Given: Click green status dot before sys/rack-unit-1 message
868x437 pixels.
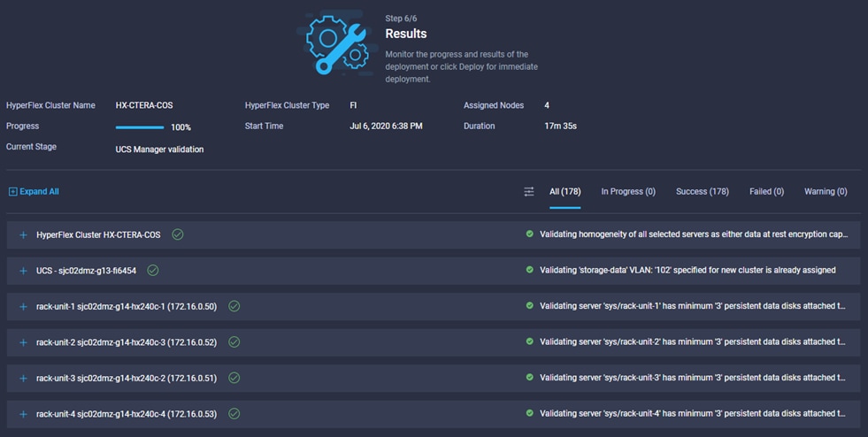Looking at the screenshot, I should tap(530, 305).
